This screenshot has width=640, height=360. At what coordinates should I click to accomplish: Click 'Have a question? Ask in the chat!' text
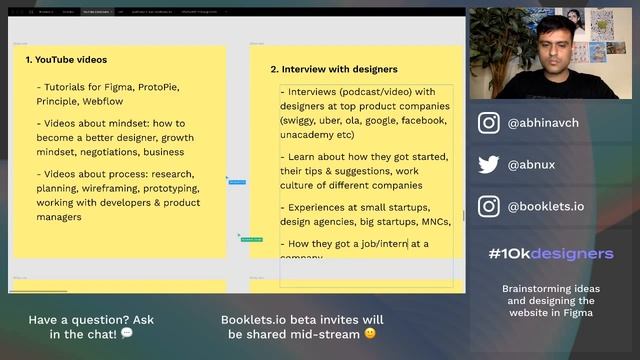tap(91, 327)
